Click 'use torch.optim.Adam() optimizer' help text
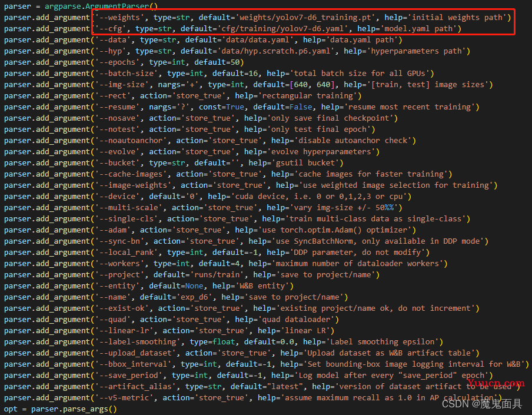532x415 pixels. (334, 230)
